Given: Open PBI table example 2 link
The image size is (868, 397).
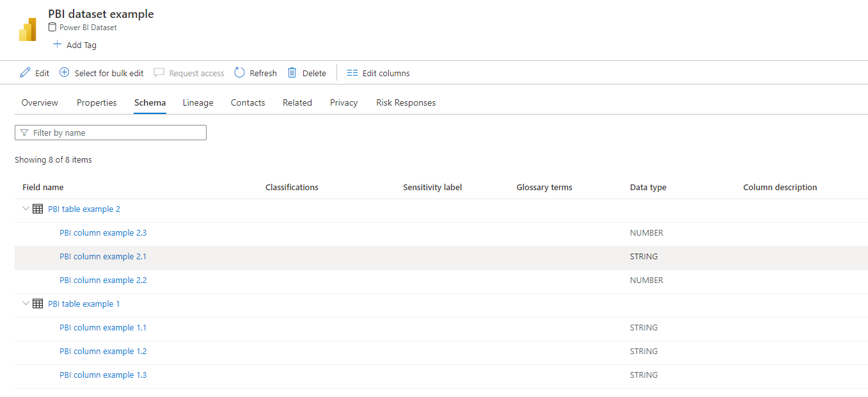Looking at the screenshot, I should (x=84, y=209).
